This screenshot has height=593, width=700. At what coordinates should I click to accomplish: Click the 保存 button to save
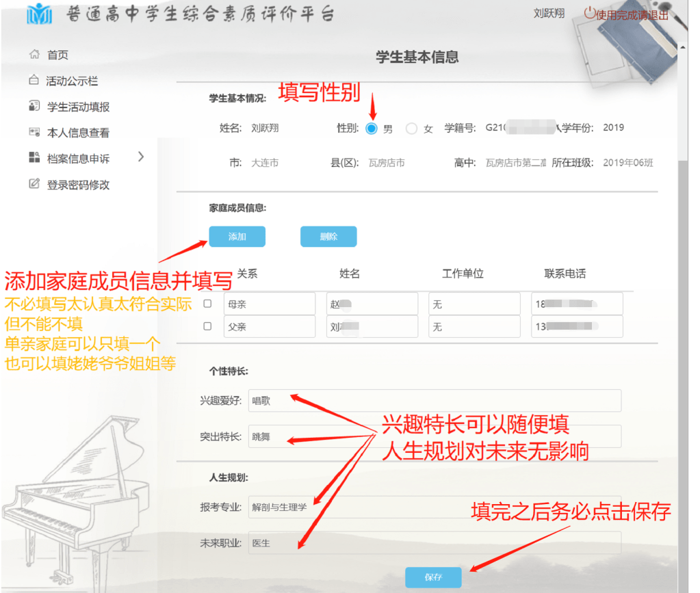433,577
